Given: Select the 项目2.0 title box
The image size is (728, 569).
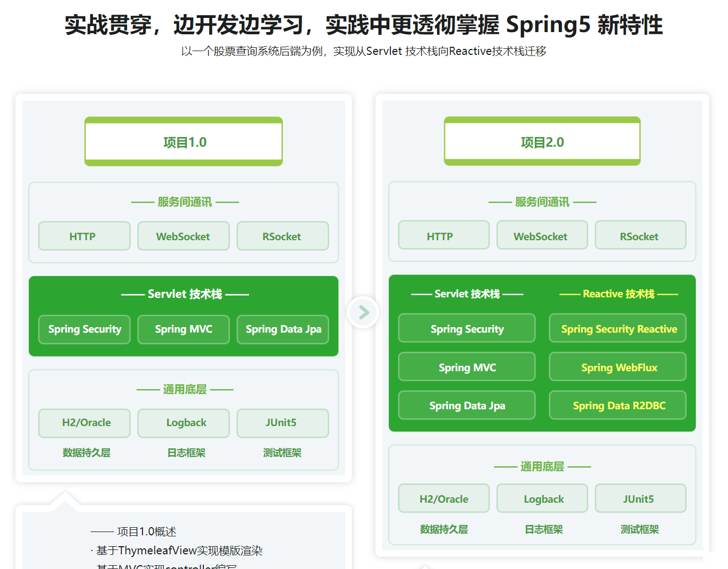Looking at the screenshot, I should pyautogui.click(x=542, y=142).
